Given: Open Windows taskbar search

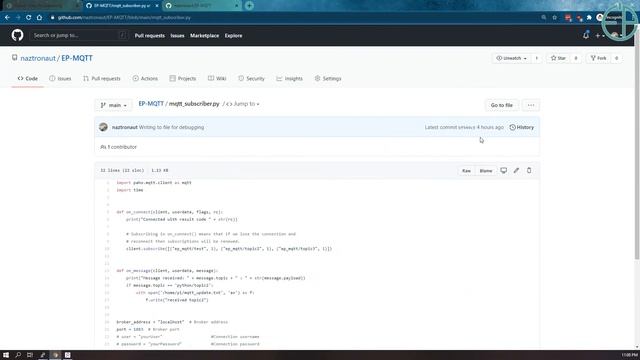Looking at the screenshot, I should [18, 355].
